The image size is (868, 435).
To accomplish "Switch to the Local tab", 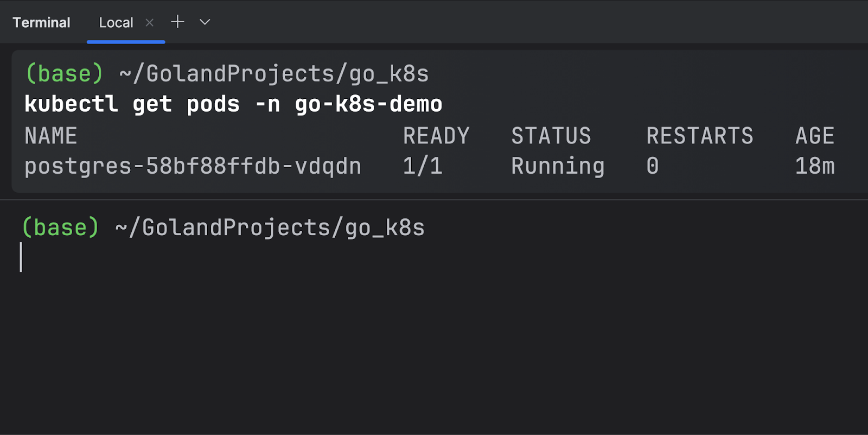I will tap(116, 23).
